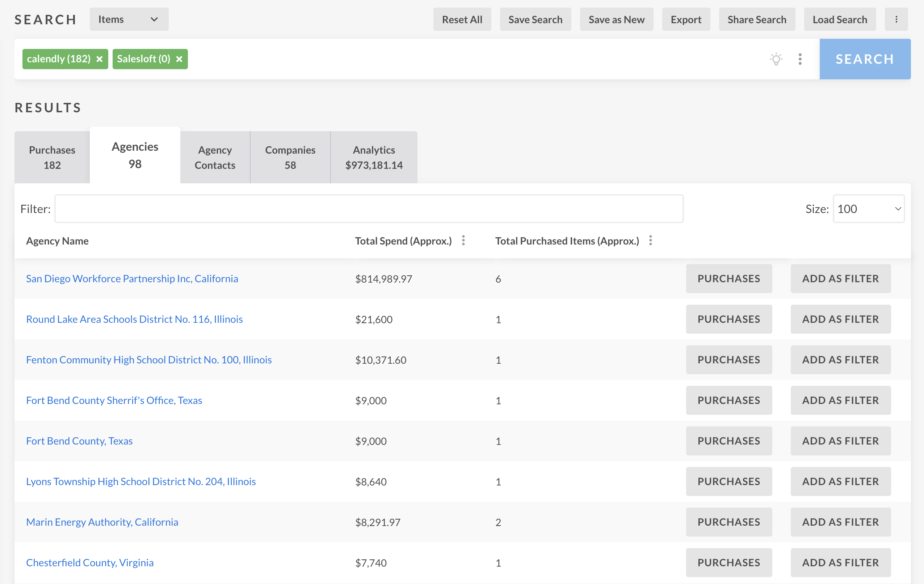The height and width of the screenshot is (584, 924).
Task: Open the Agency Contacts tab
Action: click(x=215, y=158)
